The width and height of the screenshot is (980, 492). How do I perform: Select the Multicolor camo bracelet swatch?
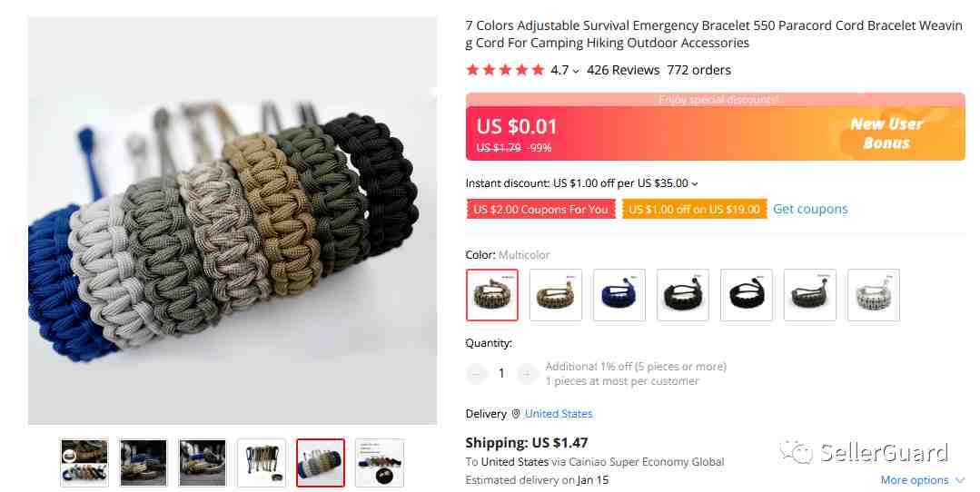[x=492, y=295]
